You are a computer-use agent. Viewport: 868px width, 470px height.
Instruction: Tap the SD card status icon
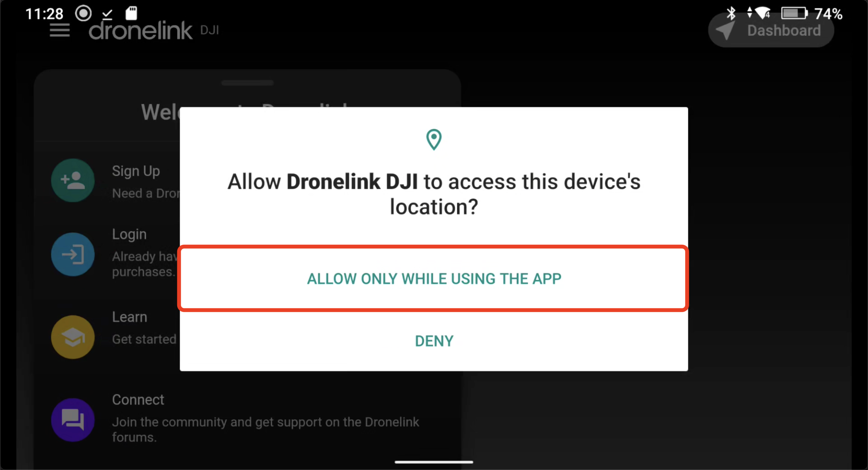[131, 14]
